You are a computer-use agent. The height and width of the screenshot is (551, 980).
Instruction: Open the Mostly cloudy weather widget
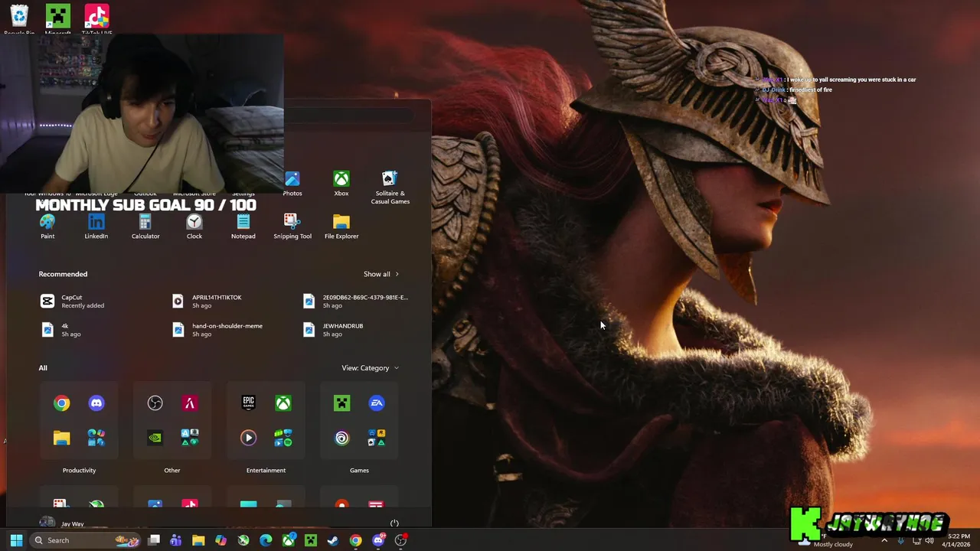[x=827, y=540]
